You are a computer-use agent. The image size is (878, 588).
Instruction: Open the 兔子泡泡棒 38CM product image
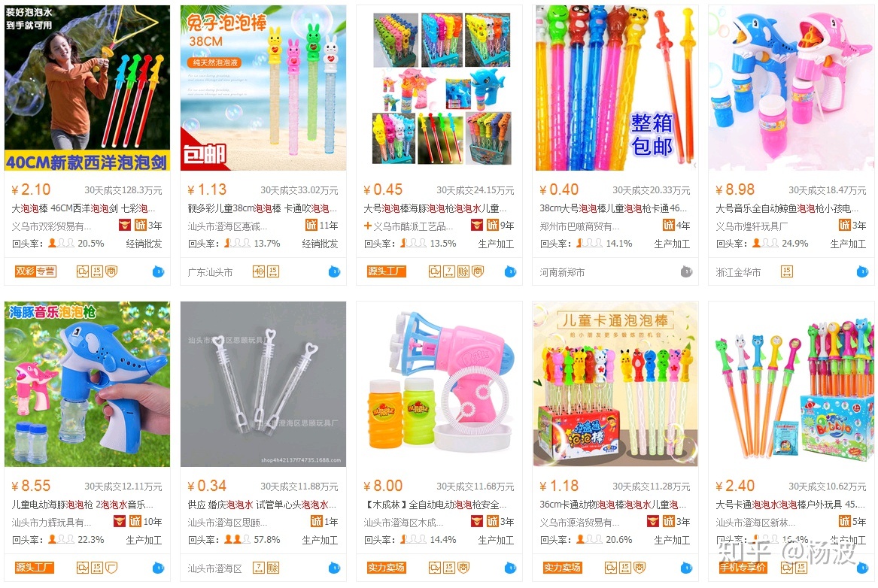coord(263,88)
